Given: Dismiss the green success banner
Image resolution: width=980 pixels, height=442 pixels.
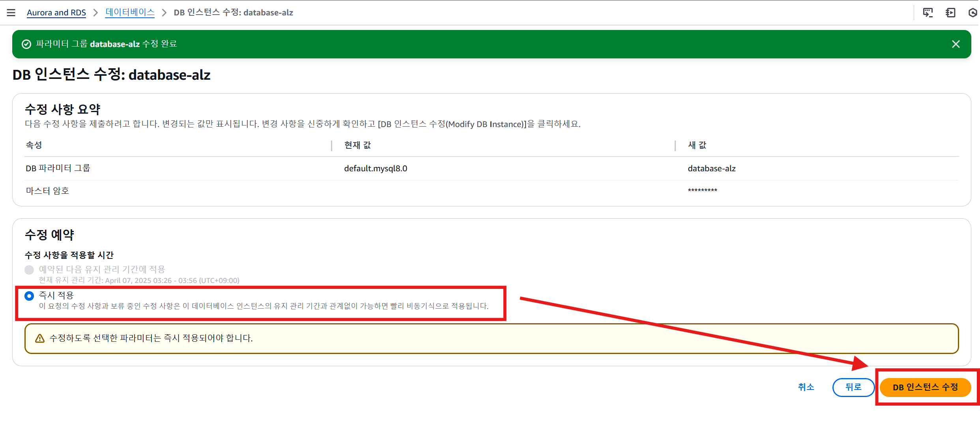Looking at the screenshot, I should tap(956, 44).
